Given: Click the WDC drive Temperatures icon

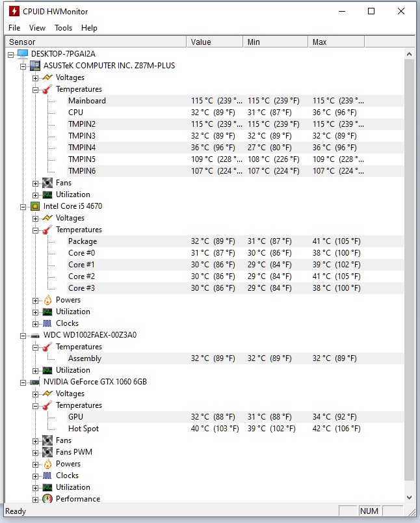Looking at the screenshot, I should [47, 347].
